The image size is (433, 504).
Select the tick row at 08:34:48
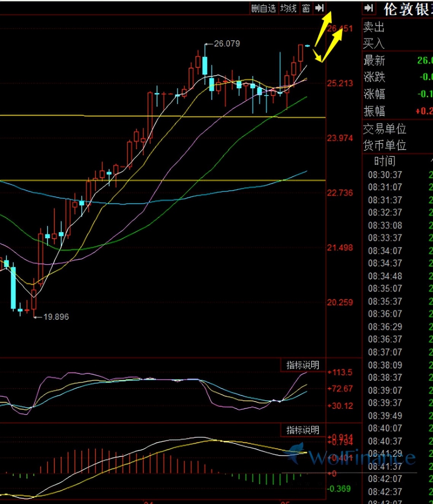[400, 276]
